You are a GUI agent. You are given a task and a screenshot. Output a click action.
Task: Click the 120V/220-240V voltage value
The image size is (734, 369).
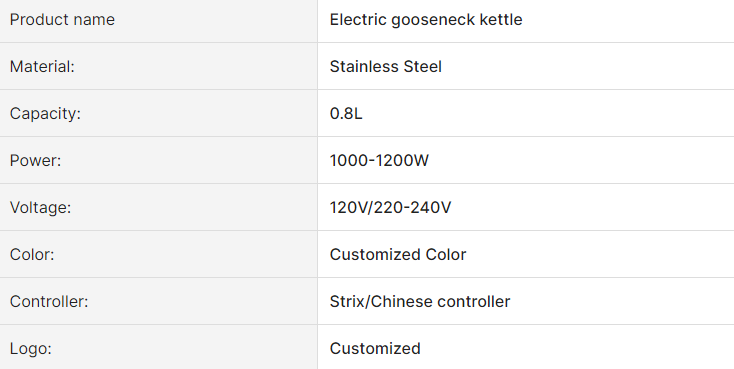tap(390, 207)
